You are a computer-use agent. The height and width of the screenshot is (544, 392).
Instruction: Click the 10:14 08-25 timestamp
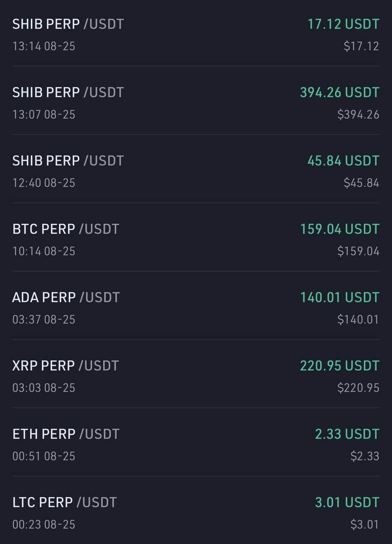point(44,251)
